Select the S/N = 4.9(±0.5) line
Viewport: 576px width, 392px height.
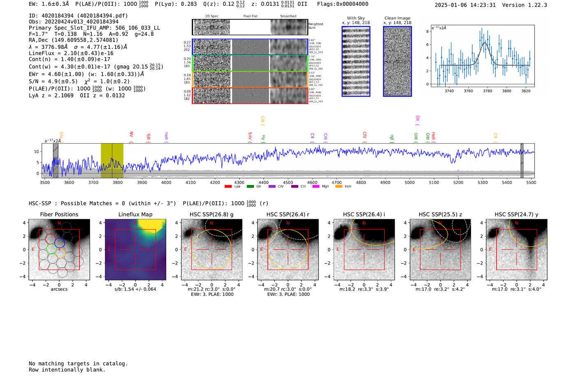(79, 81)
